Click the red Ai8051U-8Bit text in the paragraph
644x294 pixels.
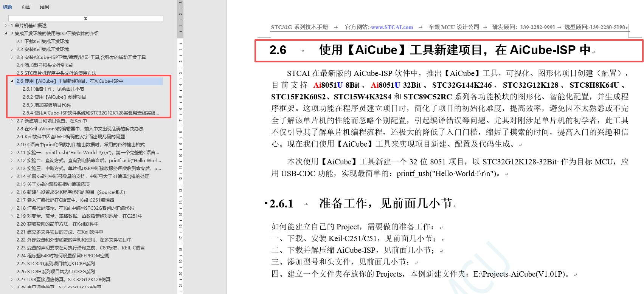click(x=337, y=85)
